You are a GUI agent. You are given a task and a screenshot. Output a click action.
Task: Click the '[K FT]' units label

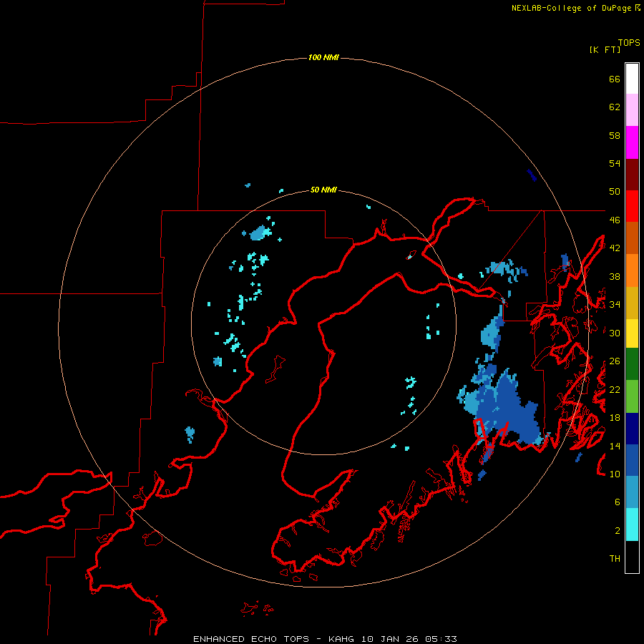click(x=605, y=49)
